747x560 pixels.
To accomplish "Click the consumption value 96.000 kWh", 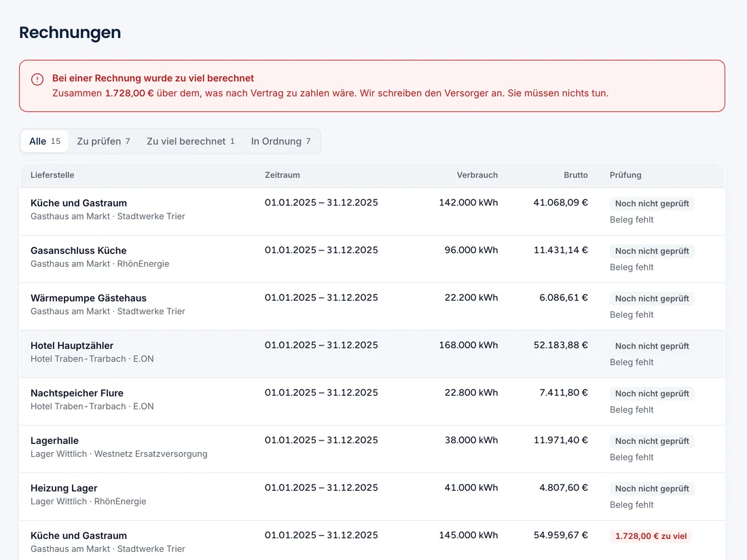I will tap(471, 250).
